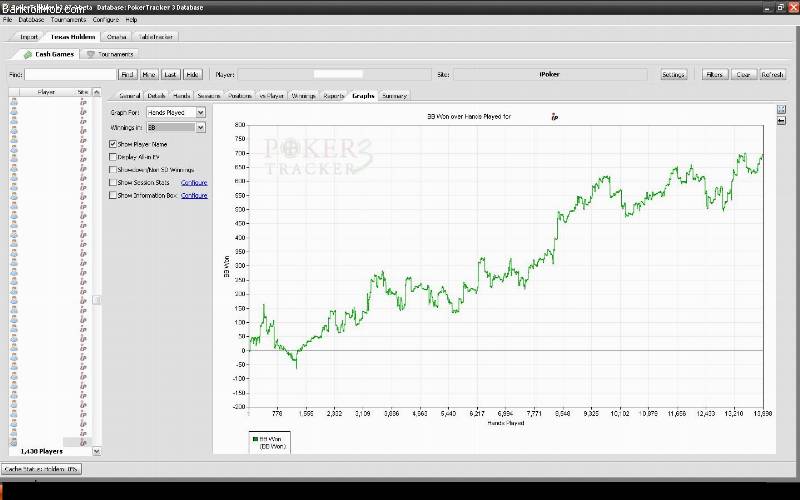Click the Refresh button
The image size is (800, 500).
pos(772,74)
